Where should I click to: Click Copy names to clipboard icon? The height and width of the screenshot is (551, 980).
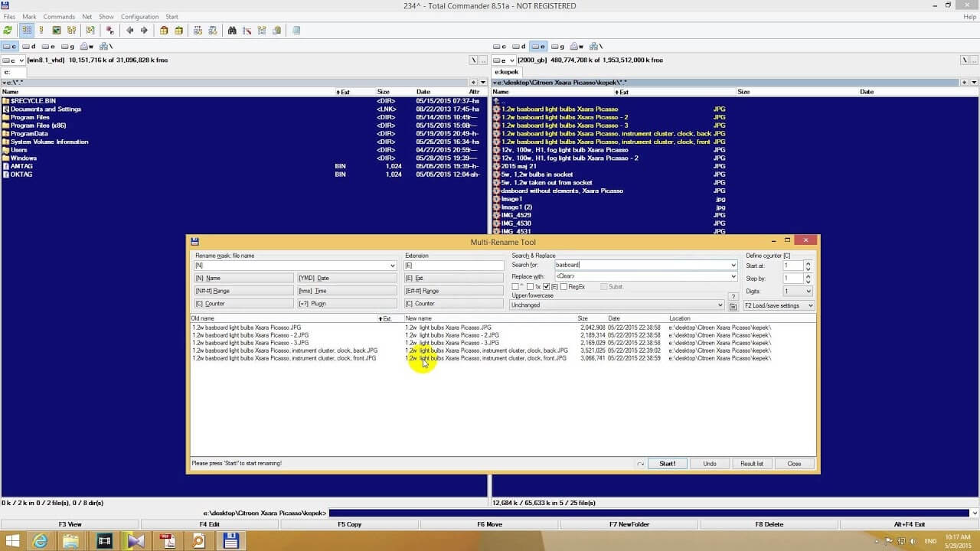(276, 31)
